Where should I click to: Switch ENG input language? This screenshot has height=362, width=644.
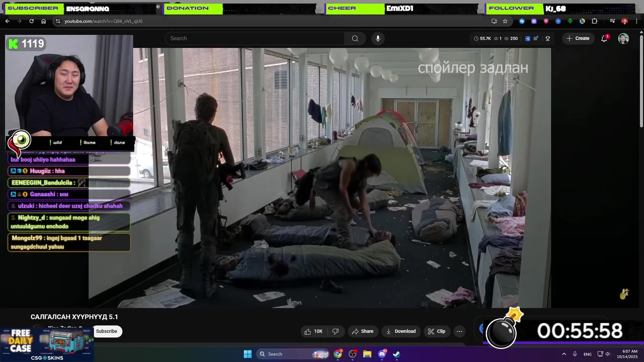[x=588, y=354]
